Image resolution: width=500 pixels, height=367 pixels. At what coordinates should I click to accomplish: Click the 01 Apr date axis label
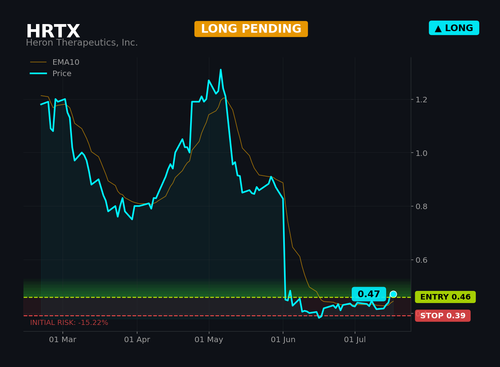pos(137,340)
